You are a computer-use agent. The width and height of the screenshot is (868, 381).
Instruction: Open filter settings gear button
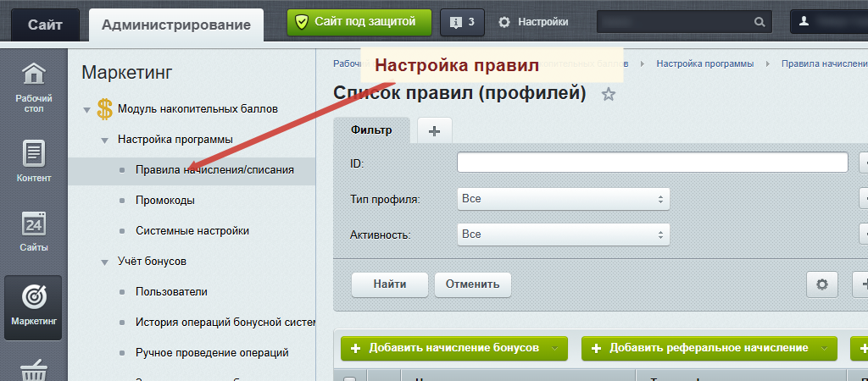[822, 284]
